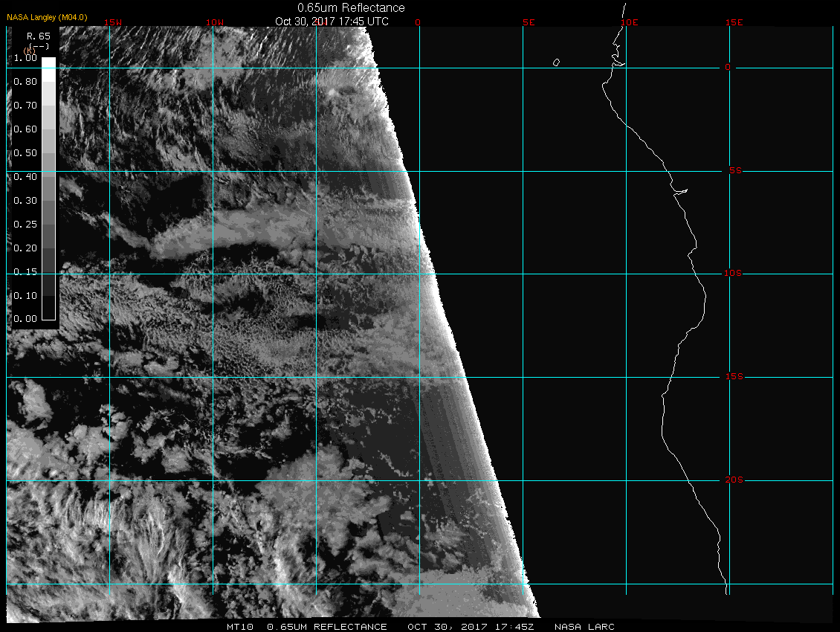Click the 0.00 value on the reflectance scale
840x632 pixels.
point(25,319)
